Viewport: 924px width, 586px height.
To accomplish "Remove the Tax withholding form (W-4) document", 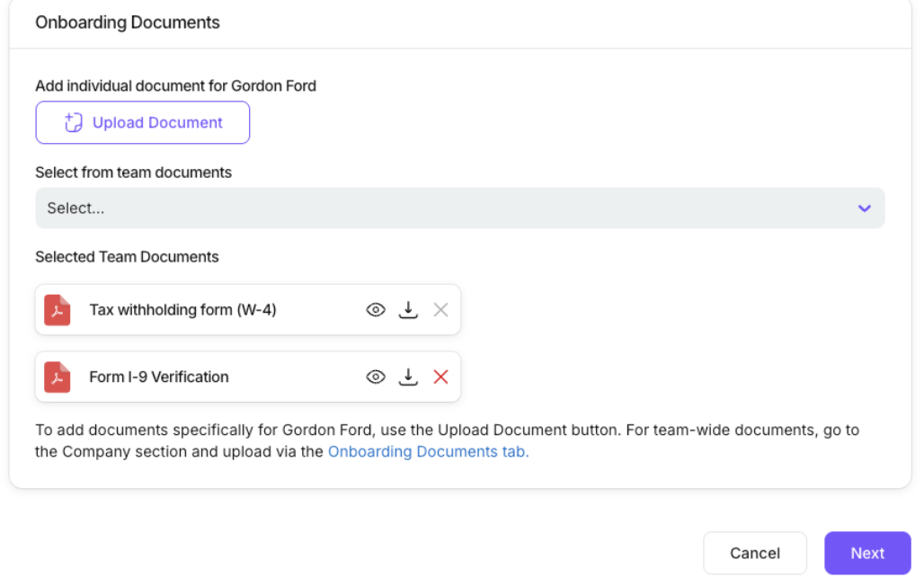I will pos(440,310).
